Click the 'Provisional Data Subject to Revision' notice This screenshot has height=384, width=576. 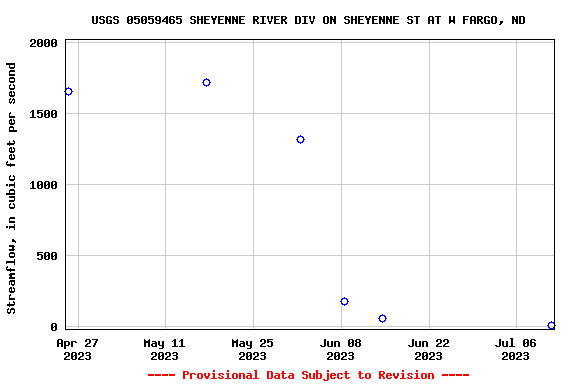click(308, 375)
